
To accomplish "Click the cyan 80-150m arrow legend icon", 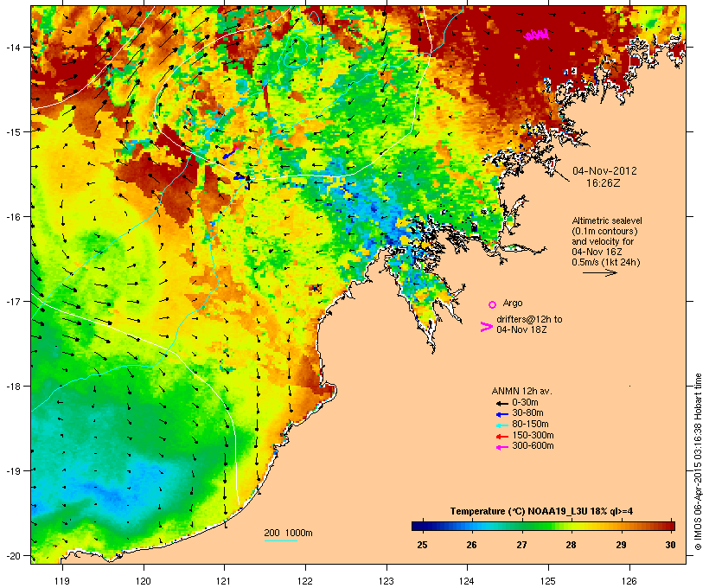I will (x=501, y=425).
